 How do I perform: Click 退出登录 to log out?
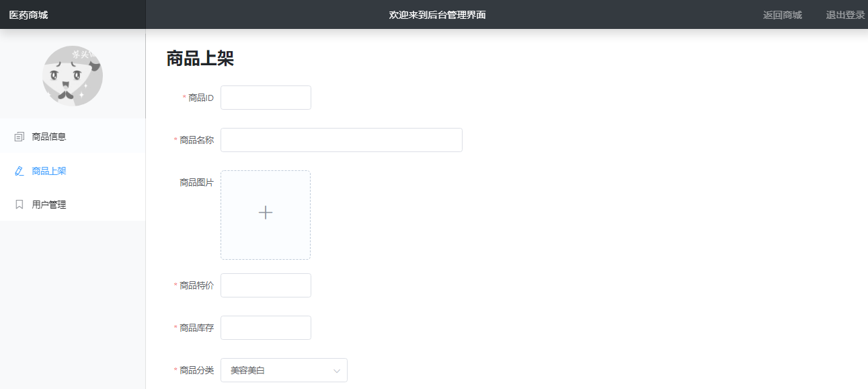pos(846,15)
